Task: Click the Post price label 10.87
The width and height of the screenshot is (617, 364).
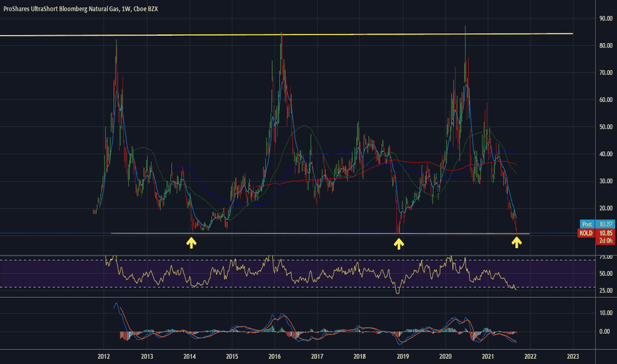Action: coord(606,224)
